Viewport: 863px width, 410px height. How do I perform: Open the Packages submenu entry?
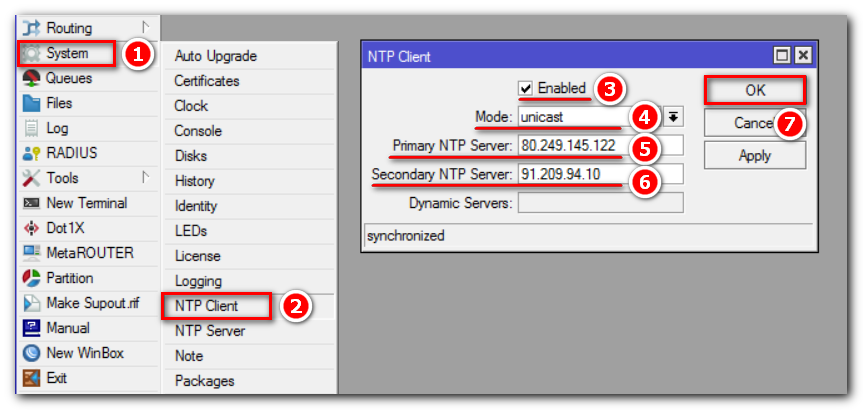(x=204, y=381)
